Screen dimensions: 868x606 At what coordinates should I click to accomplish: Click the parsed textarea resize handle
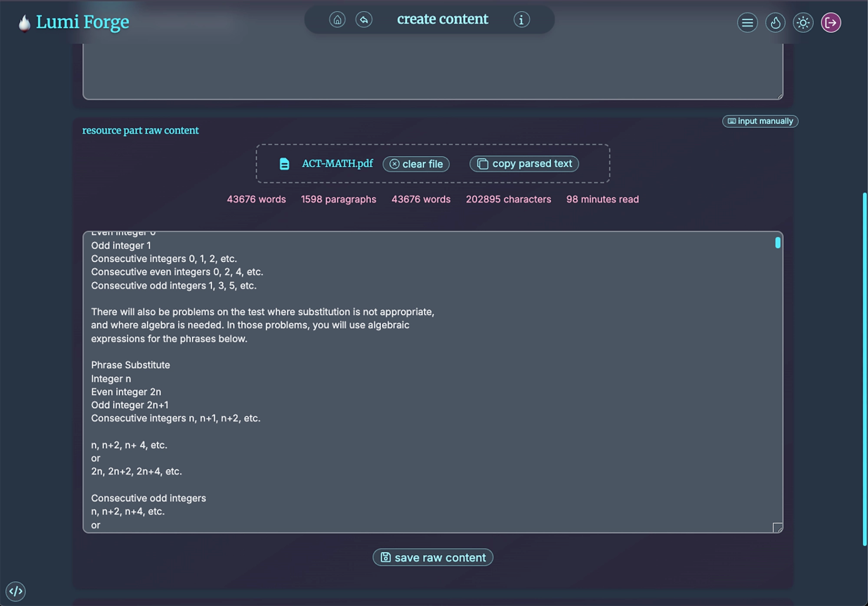pyautogui.click(x=778, y=527)
